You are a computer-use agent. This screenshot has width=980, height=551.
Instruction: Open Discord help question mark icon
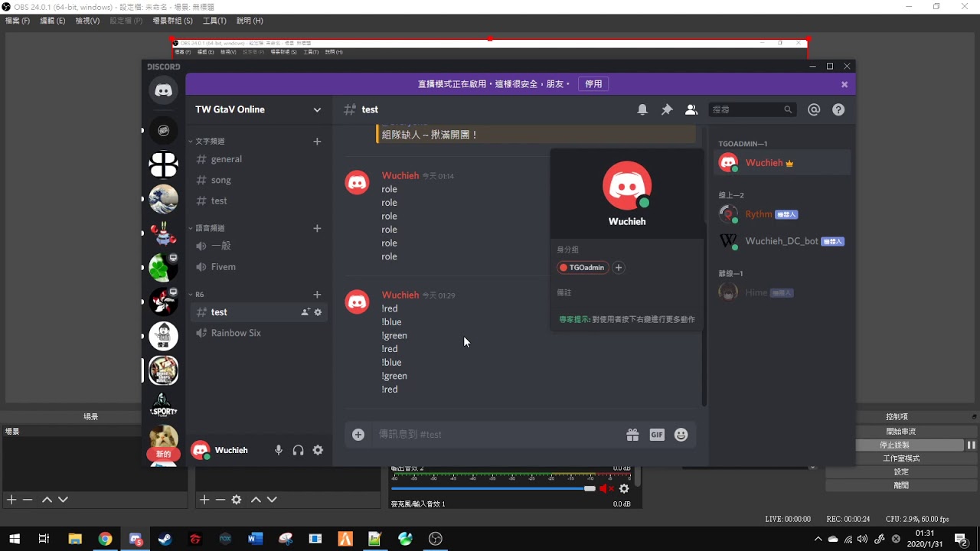838,109
